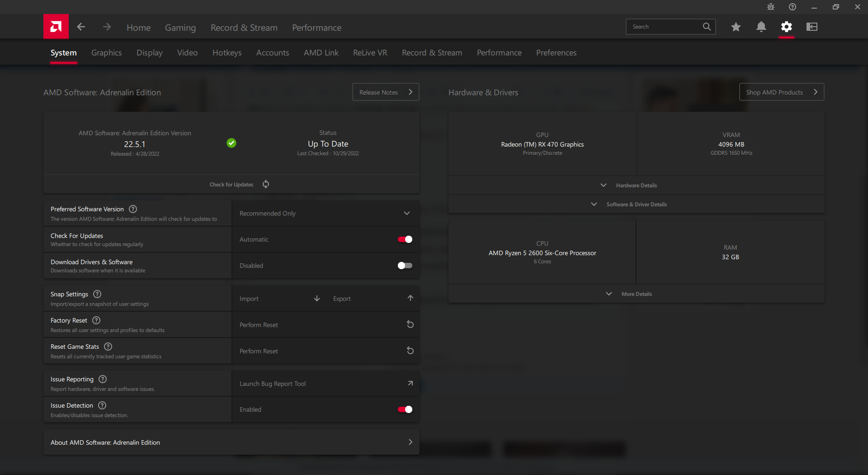
Task: Toggle automatic Check For Updates switch
Action: [405, 239]
